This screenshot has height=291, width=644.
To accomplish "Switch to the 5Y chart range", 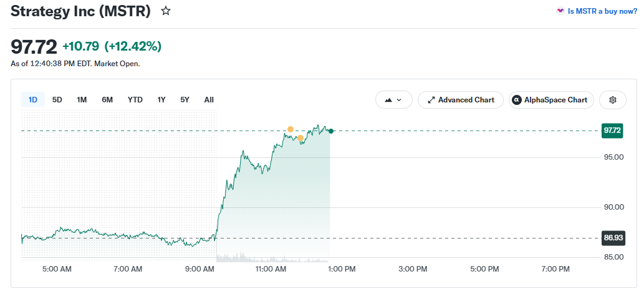I will point(185,100).
